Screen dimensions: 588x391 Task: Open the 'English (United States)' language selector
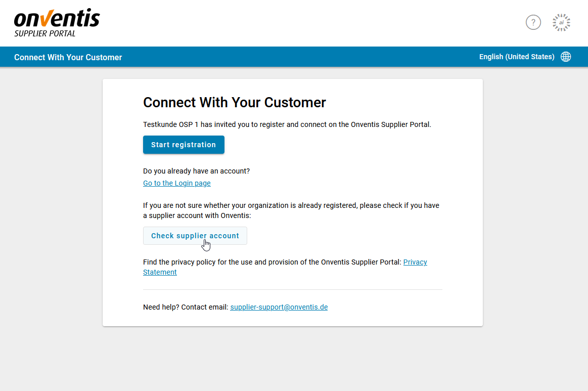516,57
